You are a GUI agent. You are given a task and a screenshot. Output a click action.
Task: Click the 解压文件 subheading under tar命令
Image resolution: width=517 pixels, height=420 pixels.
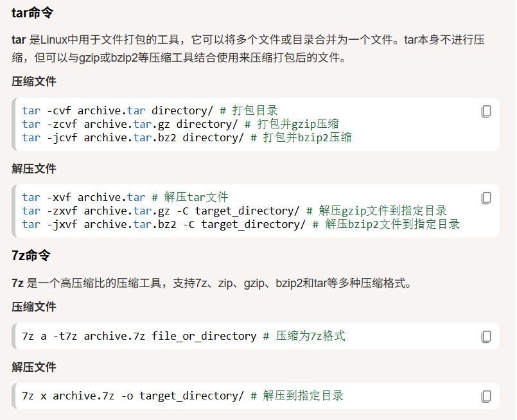[34, 168]
